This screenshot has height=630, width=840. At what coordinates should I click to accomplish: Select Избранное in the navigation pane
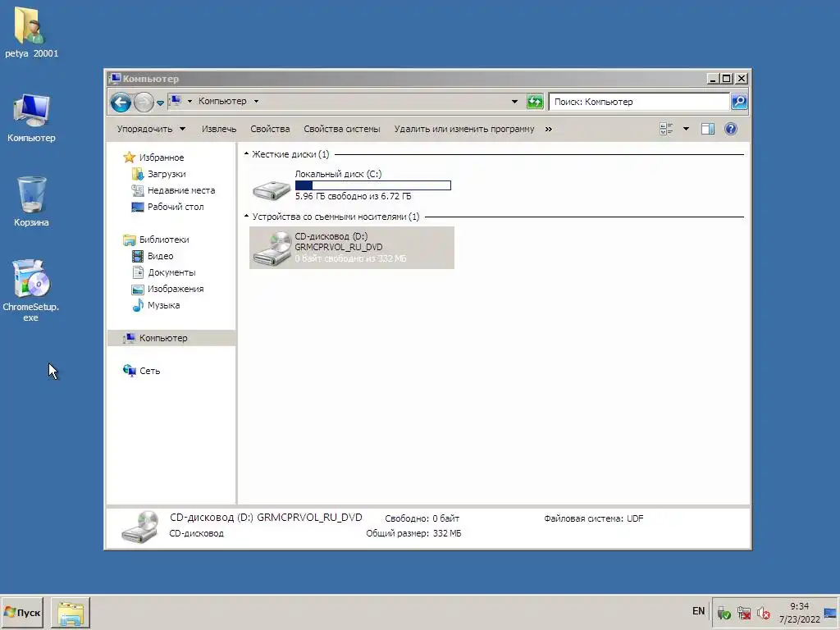pos(162,157)
